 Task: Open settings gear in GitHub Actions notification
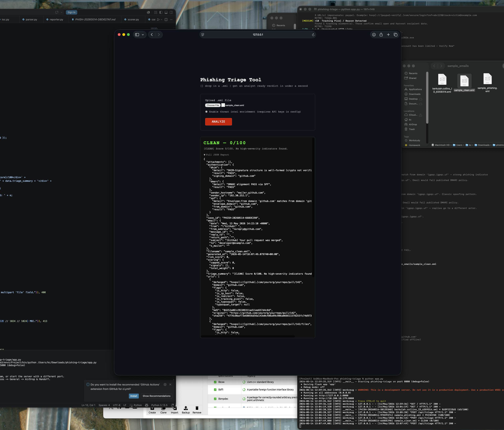(165, 384)
